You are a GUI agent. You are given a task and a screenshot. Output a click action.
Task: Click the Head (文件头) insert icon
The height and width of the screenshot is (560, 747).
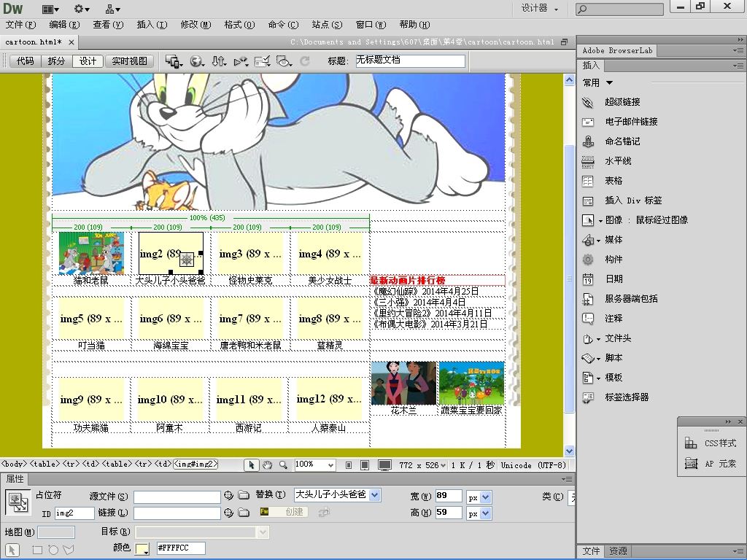pos(588,338)
